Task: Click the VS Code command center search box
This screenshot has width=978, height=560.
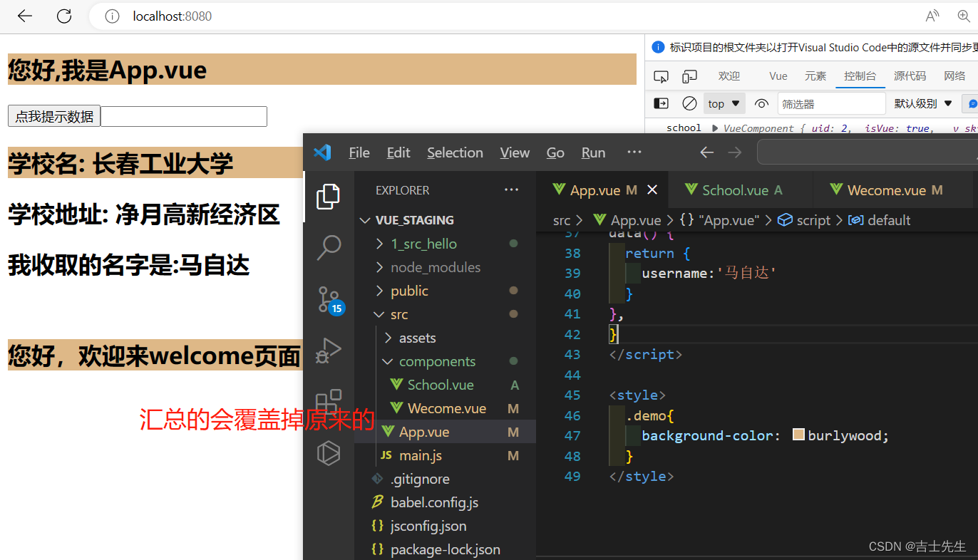Action: click(x=868, y=152)
